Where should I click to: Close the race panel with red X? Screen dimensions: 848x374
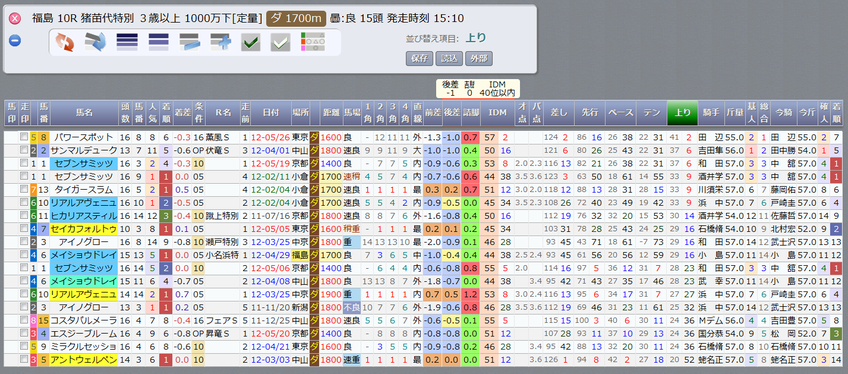tap(15, 19)
